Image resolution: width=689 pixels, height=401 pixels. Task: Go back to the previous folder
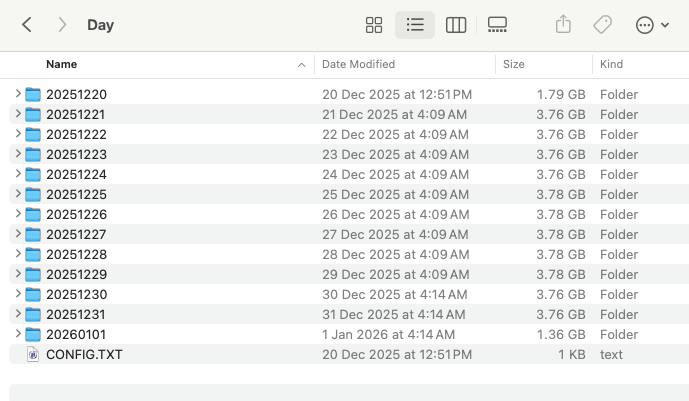tap(27, 25)
